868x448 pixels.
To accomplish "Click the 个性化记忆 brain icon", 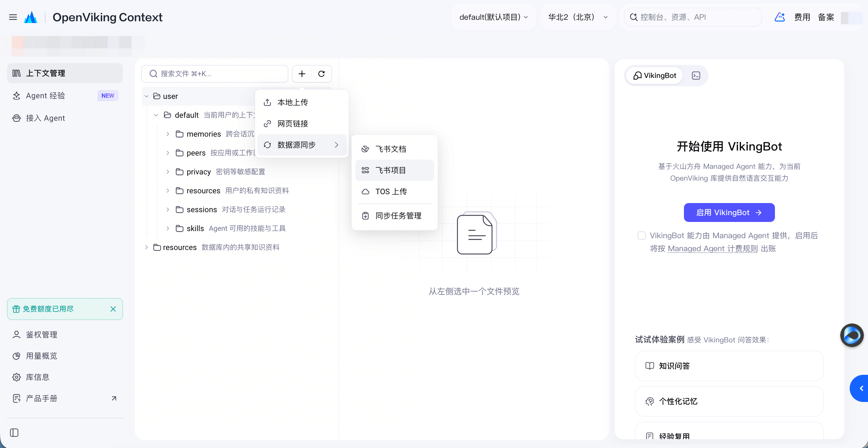I will tap(649, 401).
